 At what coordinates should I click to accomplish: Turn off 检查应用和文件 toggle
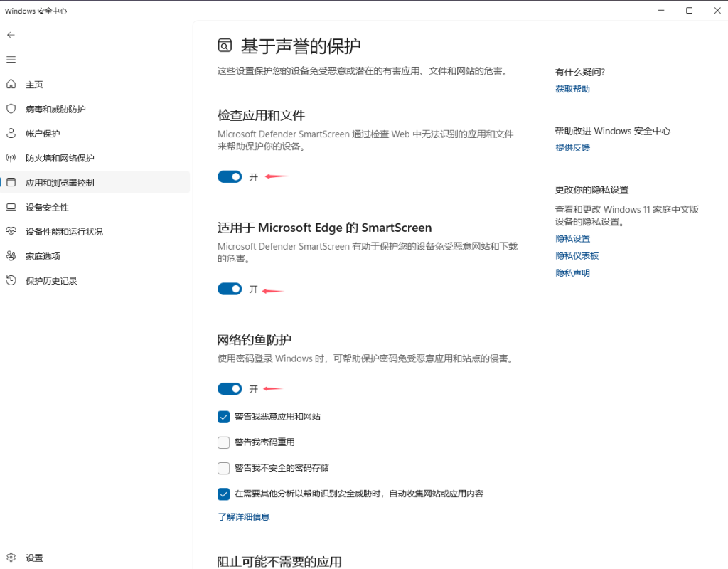(x=230, y=176)
